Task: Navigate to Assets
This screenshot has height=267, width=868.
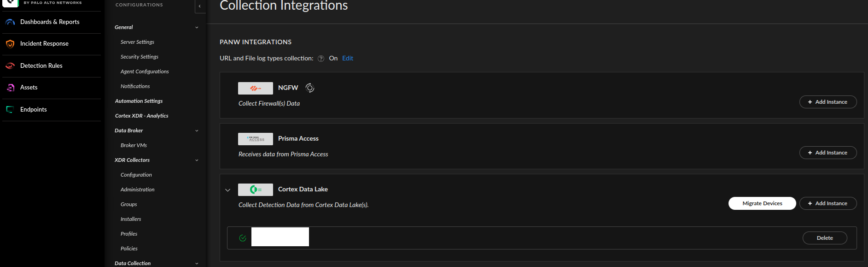Action: [29, 88]
